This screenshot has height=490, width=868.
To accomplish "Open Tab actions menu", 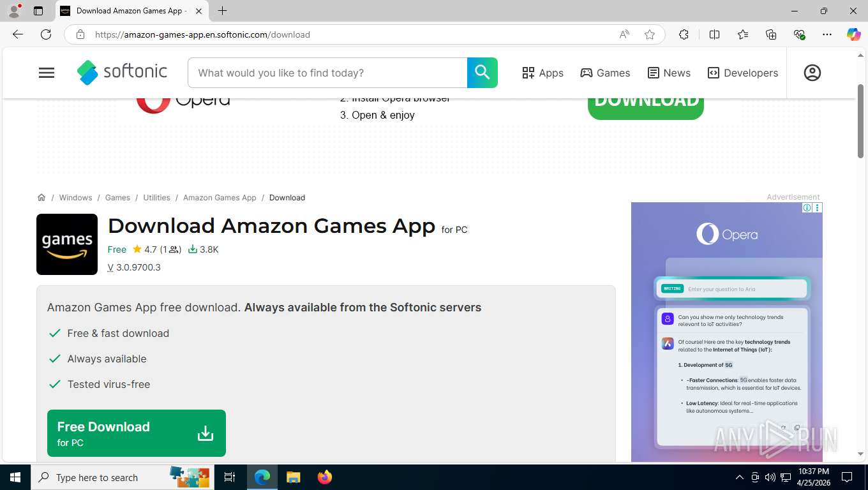I will pyautogui.click(x=38, y=11).
